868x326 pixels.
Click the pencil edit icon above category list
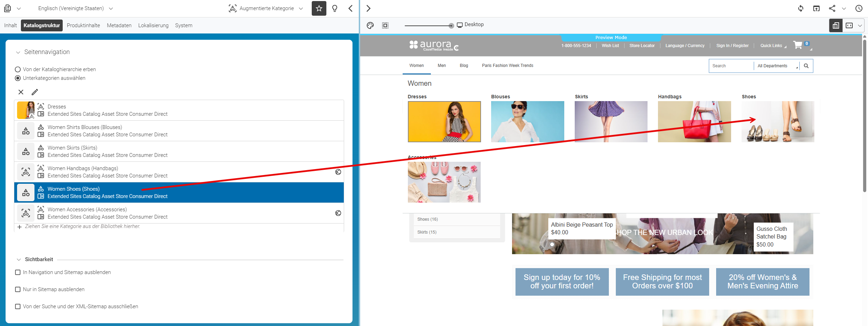click(35, 92)
